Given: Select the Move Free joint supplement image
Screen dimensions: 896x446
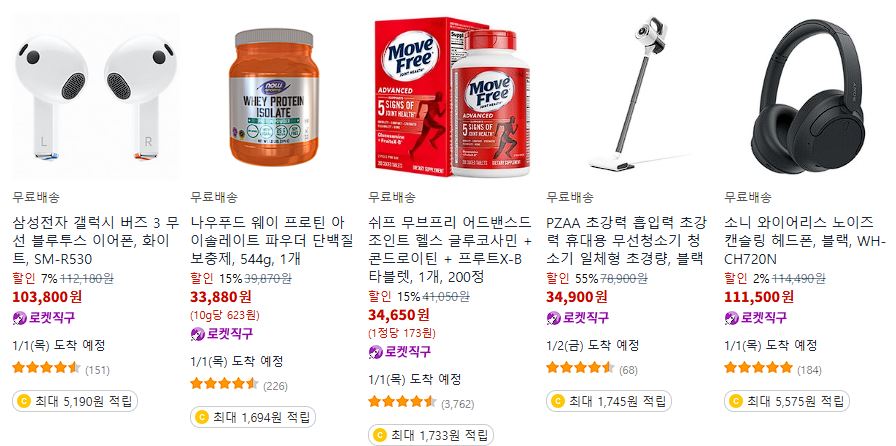Looking at the screenshot, I should click(x=452, y=96).
